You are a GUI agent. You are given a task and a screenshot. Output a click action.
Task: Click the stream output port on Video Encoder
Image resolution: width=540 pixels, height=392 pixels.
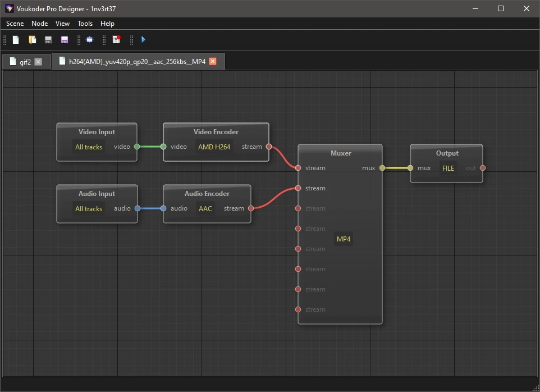269,147
